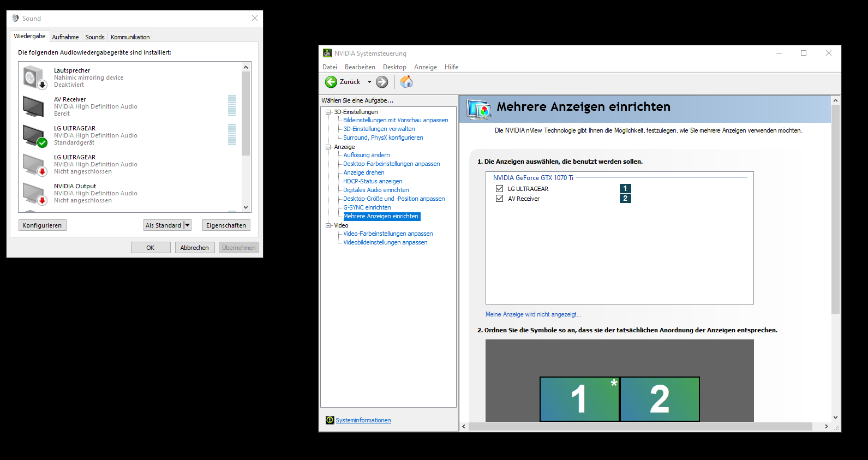This screenshot has width=868, height=460.
Task: Select the unplugged LG ULTRAGEAR device icon
Action: [x=34, y=164]
